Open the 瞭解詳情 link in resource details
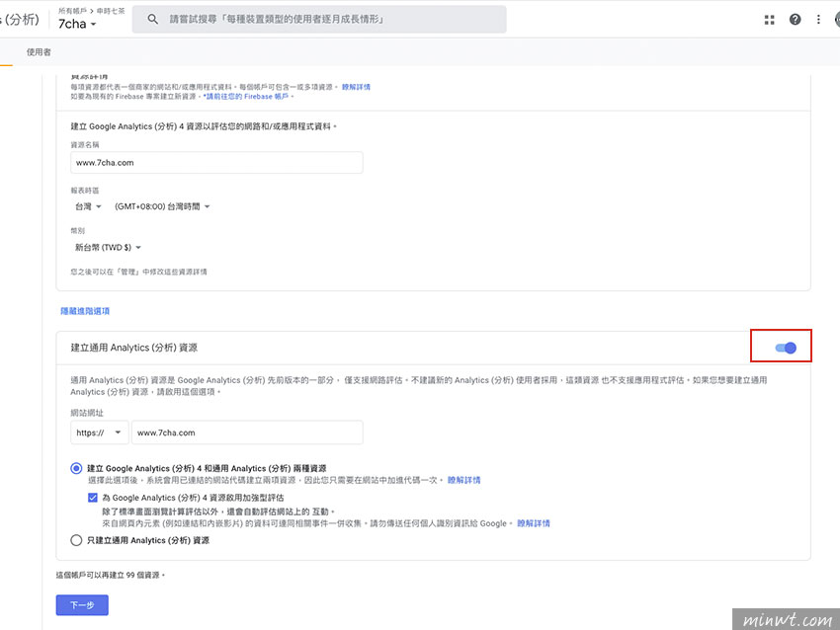The width and height of the screenshot is (840, 630). coord(356,87)
